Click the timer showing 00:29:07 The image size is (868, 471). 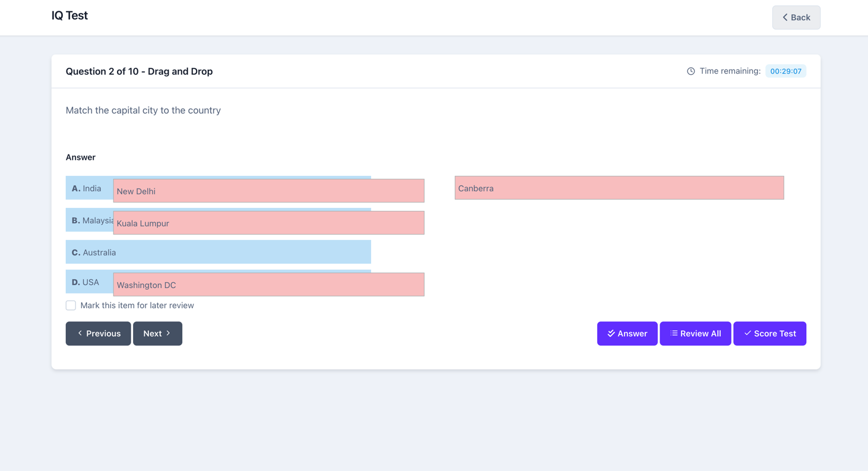(x=785, y=71)
